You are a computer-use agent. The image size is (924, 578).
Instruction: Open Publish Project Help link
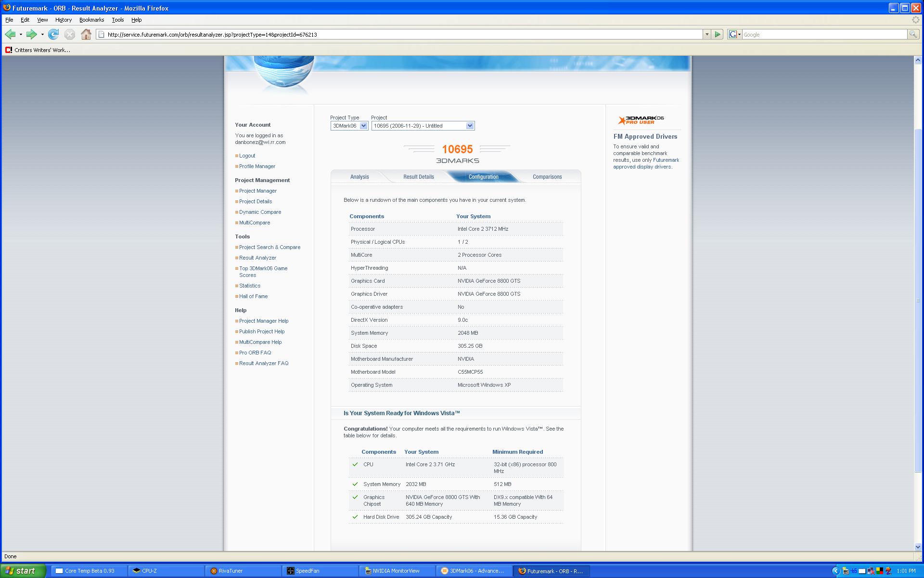click(x=262, y=331)
